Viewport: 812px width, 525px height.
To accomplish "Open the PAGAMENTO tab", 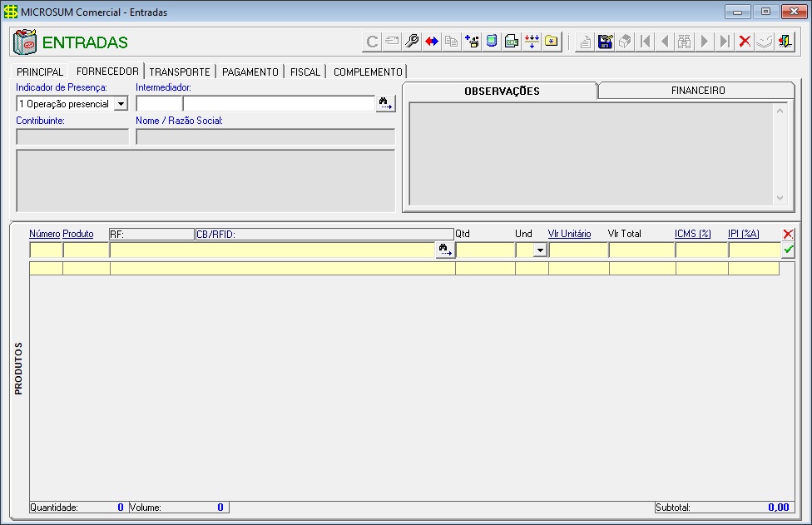I will click(x=250, y=72).
